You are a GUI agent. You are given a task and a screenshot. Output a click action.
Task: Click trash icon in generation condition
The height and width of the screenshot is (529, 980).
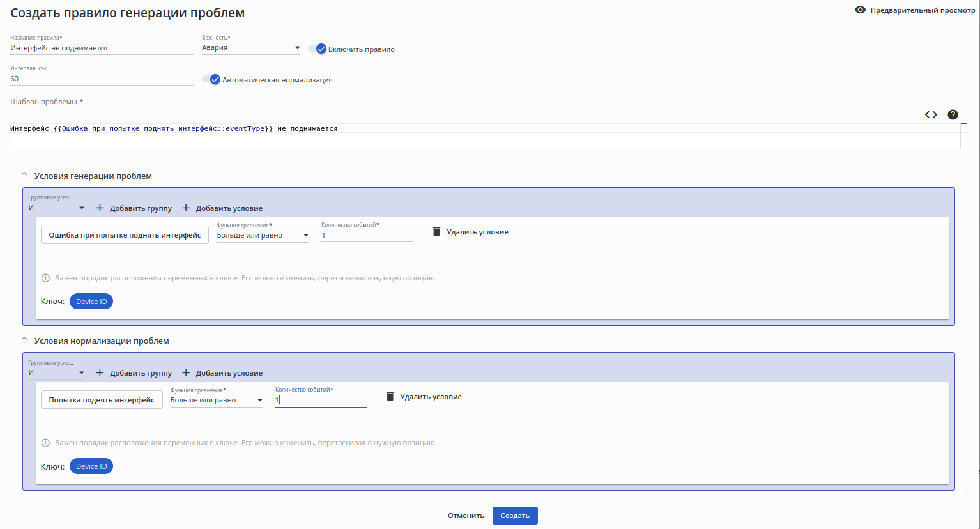click(x=436, y=232)
